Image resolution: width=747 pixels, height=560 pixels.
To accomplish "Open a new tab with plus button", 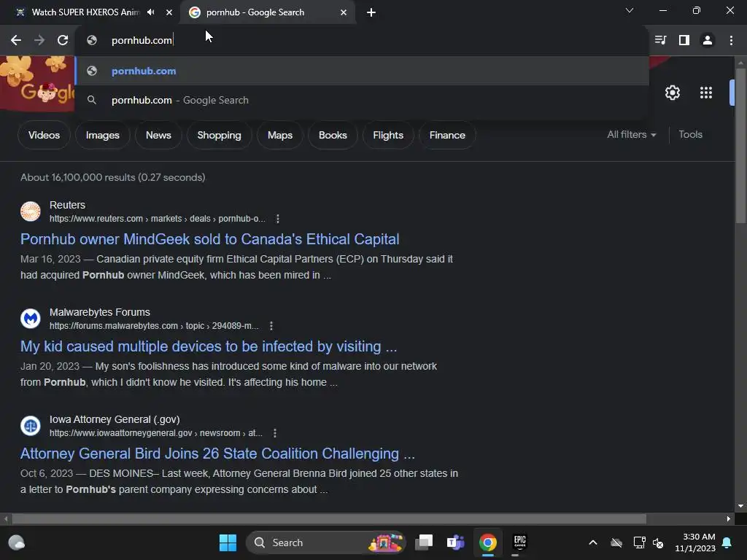I will [371, 12].
